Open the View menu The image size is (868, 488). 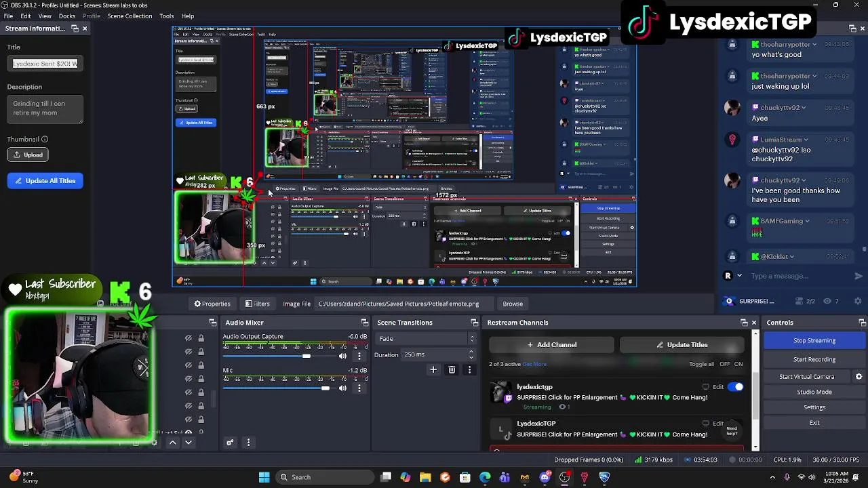(x=45, y=16)
